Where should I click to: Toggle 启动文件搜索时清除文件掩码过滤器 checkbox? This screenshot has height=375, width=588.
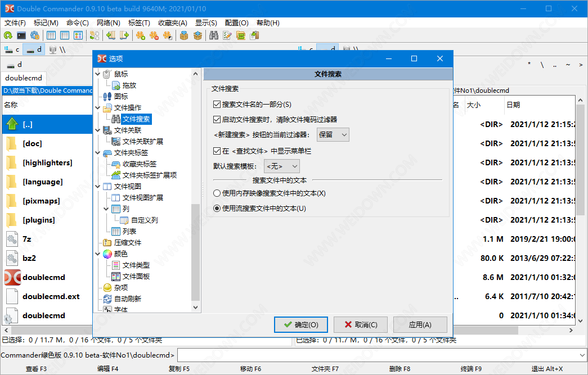[x=217, y=120]
